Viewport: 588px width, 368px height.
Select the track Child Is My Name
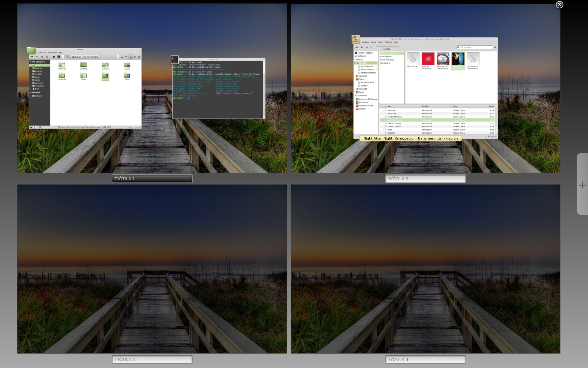(x=395, y=117)
